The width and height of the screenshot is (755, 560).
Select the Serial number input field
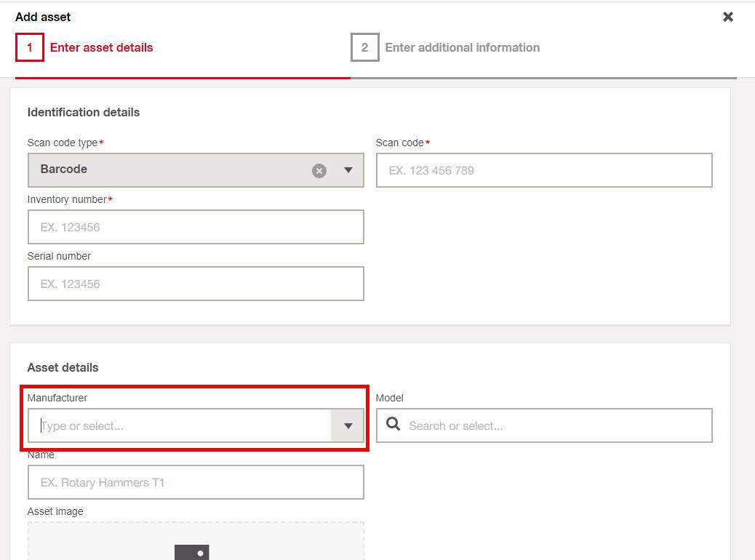point(195,284)
